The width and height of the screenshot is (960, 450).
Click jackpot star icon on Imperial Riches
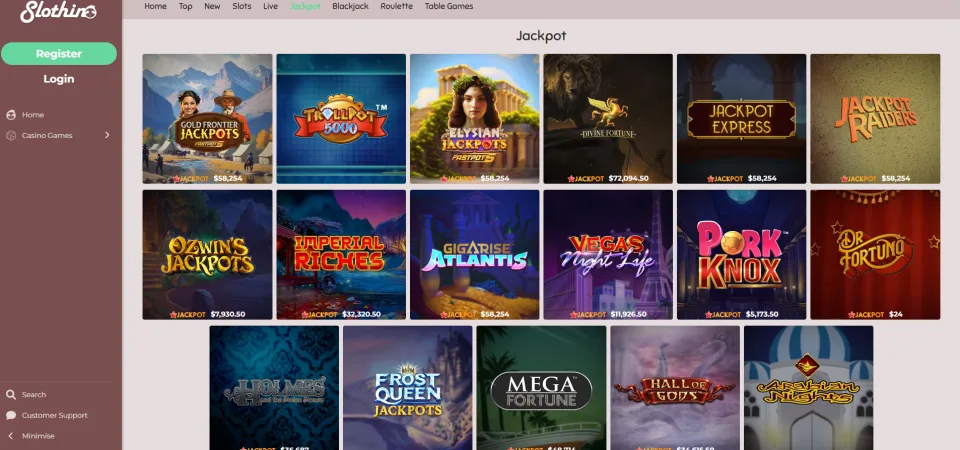305,315
